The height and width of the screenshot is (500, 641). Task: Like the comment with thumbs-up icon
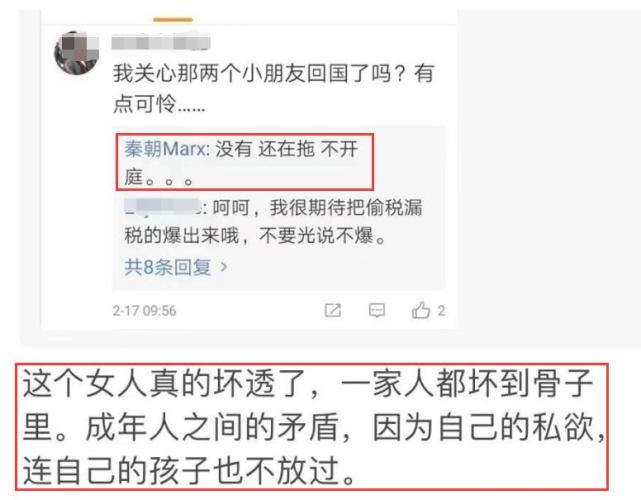(x=421, y=310)
